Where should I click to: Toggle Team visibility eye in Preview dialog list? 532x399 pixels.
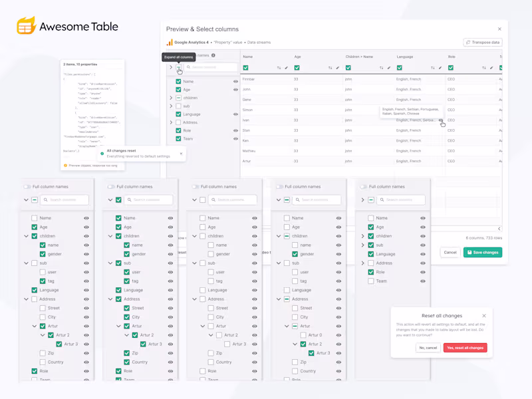click(235, 139)
